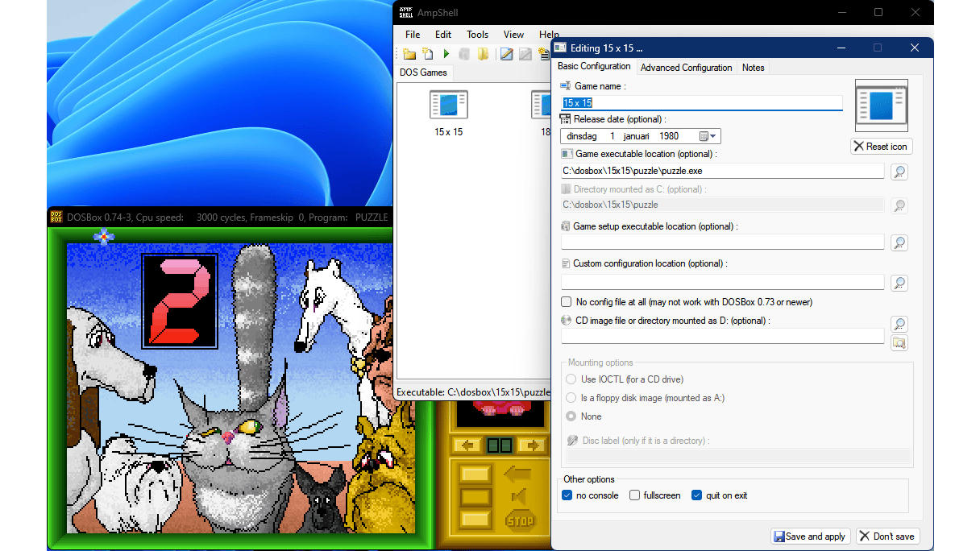Click the green run game arrow icon
The width and height of the screenshot is (980, 551).
[x=446, y=54]
